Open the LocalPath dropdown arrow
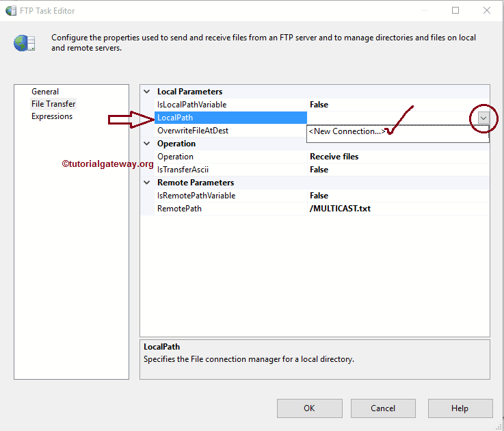The image size is (504, 431). click(x=483, y=118)
